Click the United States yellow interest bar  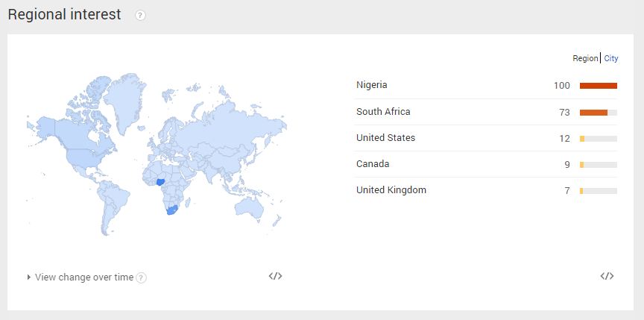(x=582, y=138)
